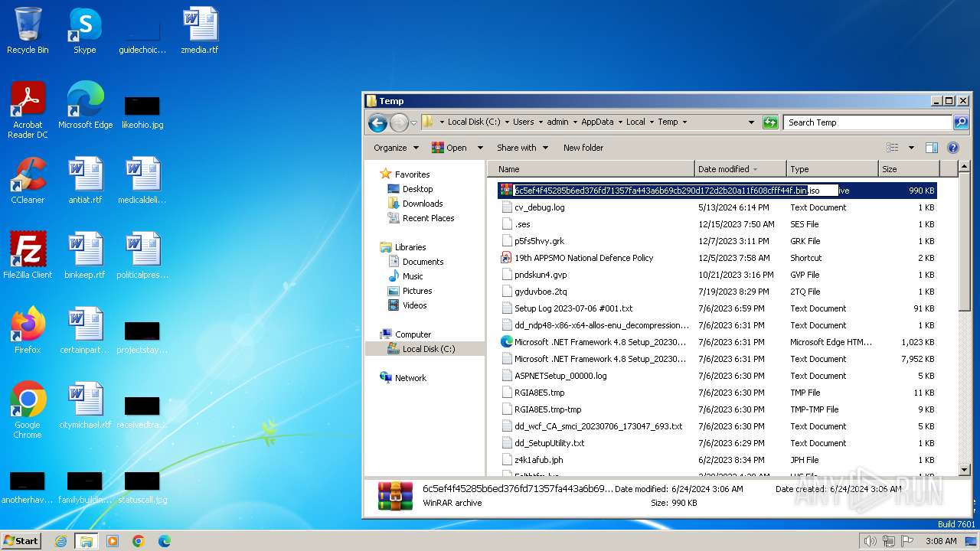Viewport: 980px width, 551px height.
Task: Open Action Center flag tray icon
Action: (x=906, y=541)
